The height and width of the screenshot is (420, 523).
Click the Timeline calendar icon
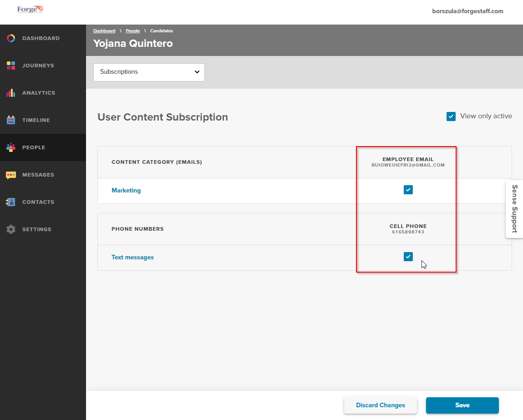pos(10,120)
